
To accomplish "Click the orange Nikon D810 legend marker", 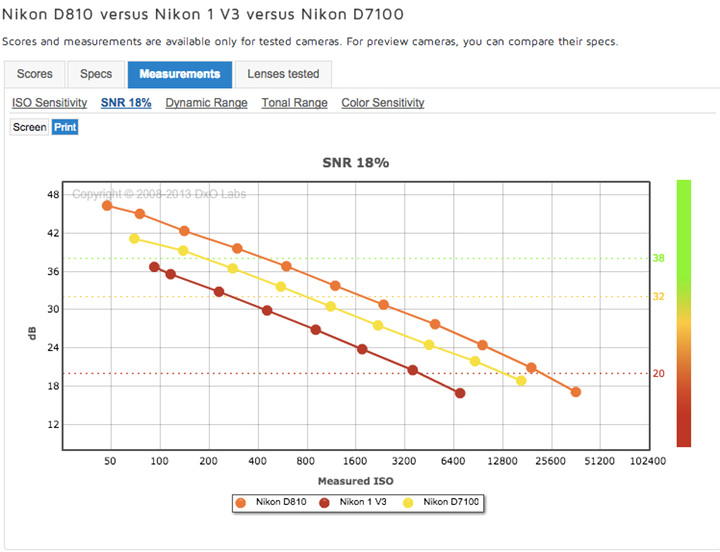I will pos(241,501).
